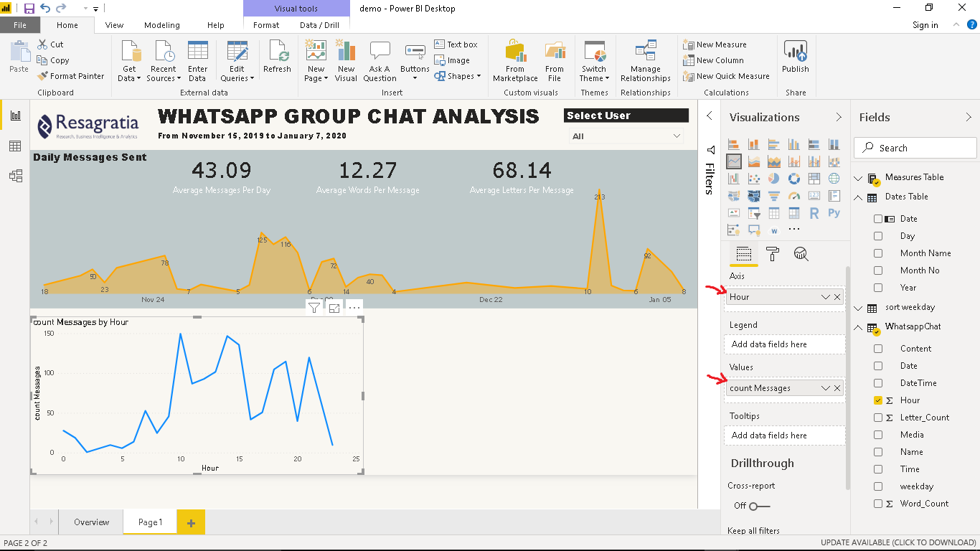
Task: Select the Map visualization icon
Action: click(834, 179)
